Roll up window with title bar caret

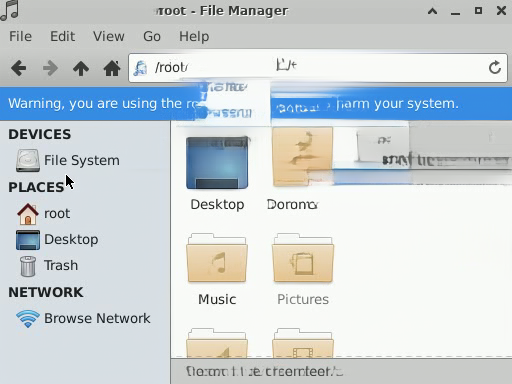(432, 11)
